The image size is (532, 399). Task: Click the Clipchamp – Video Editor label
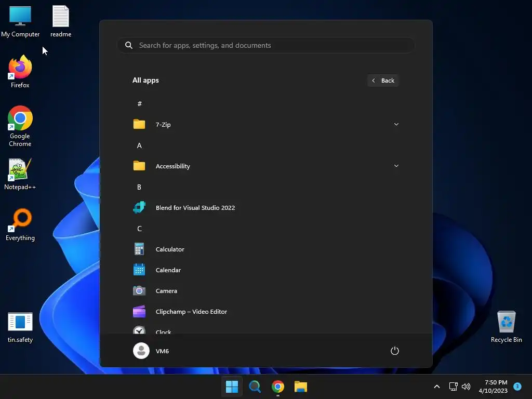click(191, 312)
